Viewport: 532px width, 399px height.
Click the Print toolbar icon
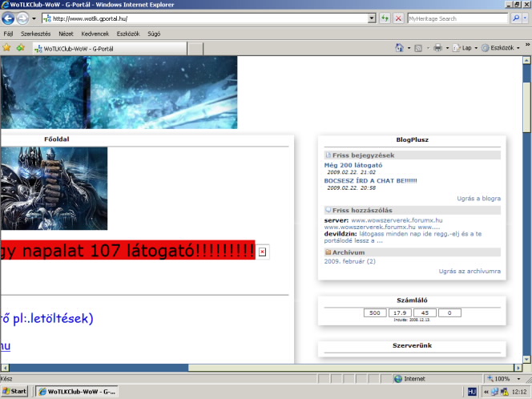[438, 48]
